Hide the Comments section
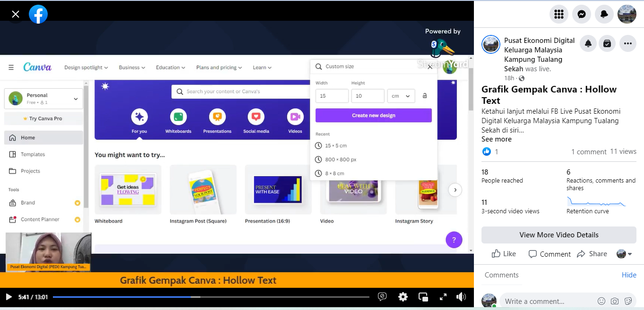 click(629, 275)
